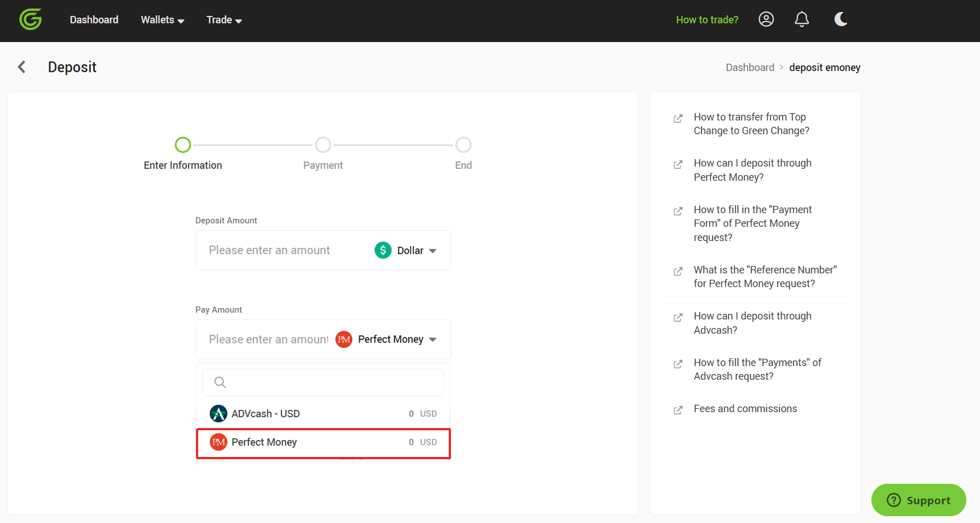
Task: Open the notifications bell
Action: tap(802, 19)
